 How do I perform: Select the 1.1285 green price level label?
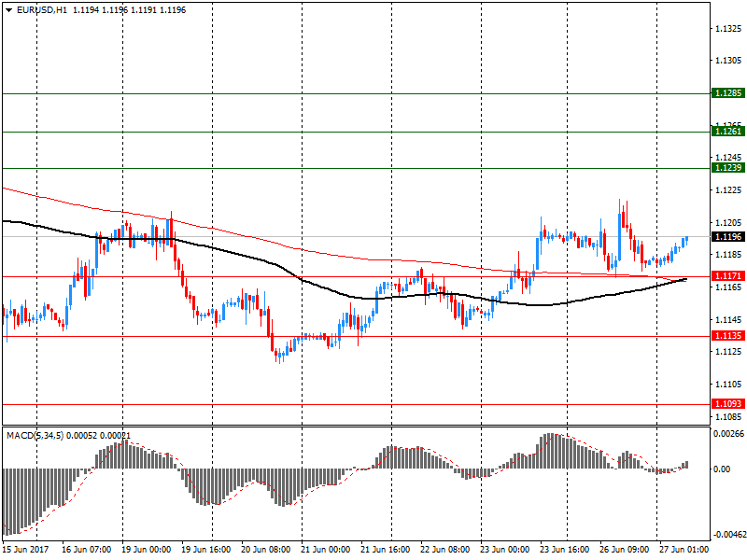(x=728, y=92)
